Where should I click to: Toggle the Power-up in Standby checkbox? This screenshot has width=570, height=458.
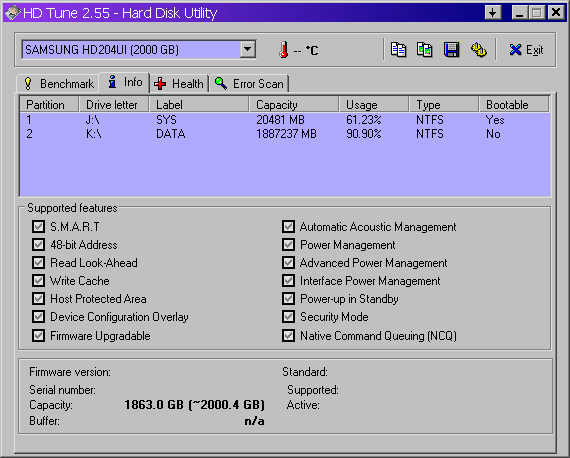pos(288,299)
